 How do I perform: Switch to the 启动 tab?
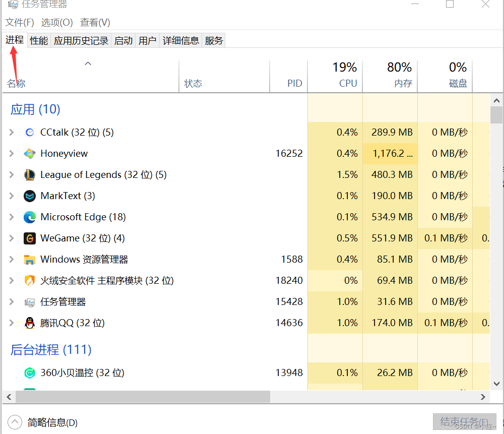pos(123,40)
